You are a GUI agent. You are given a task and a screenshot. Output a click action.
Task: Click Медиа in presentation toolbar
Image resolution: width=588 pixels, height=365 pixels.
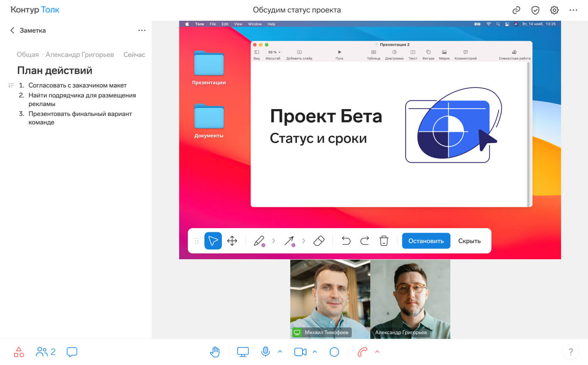click(444, 55)
